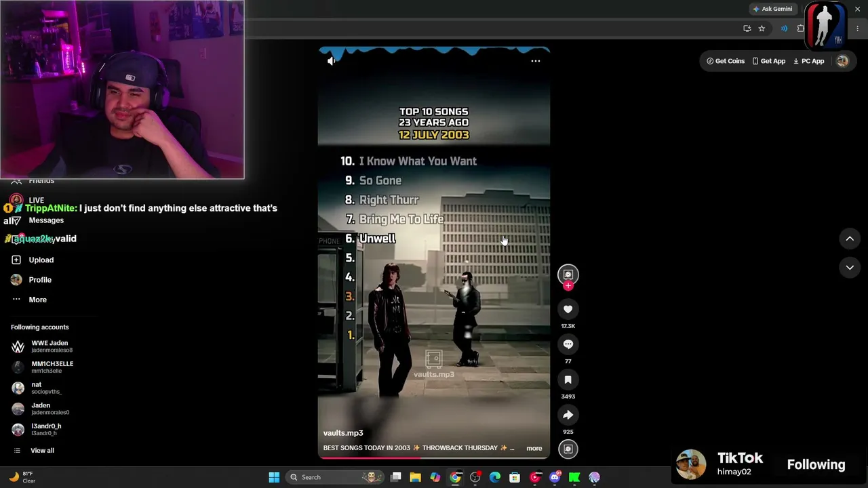Seek using the red video progress bar
Screen dimensions: 868x488
pyautogui.click(x=434, y=457)
